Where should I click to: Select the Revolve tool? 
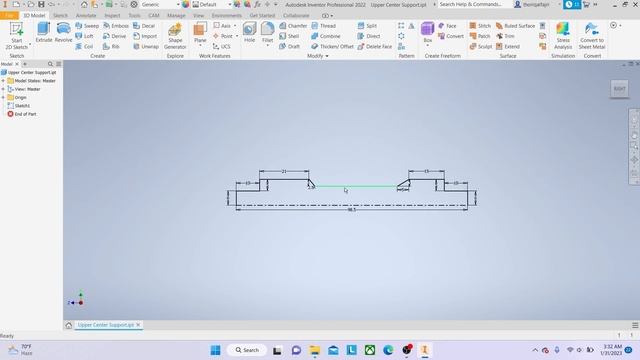tap(63, 33)
